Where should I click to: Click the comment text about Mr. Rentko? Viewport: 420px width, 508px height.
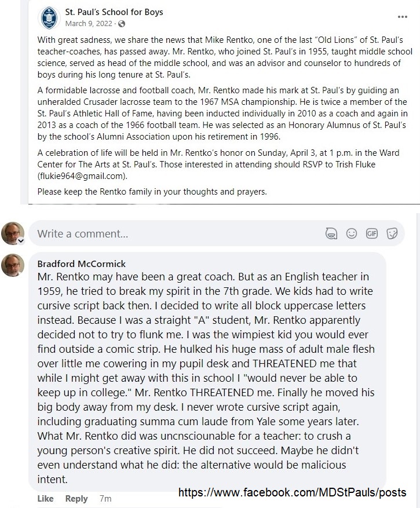(x=206, y=378)
